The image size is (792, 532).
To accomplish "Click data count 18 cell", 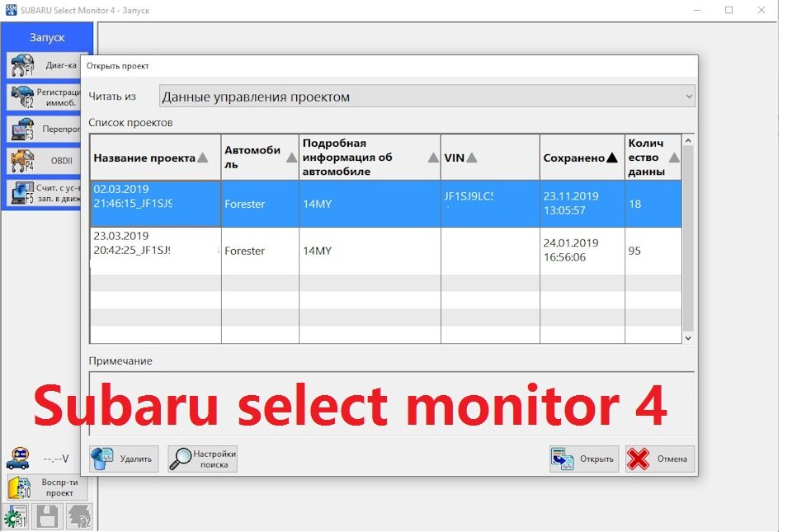I will pyautogui.click(x=653, y=204).
